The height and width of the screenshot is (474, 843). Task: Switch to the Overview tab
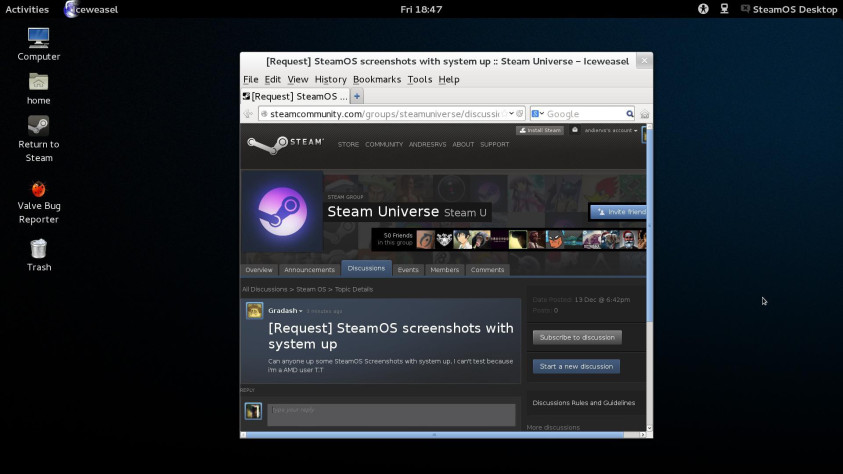click(259, 270)
